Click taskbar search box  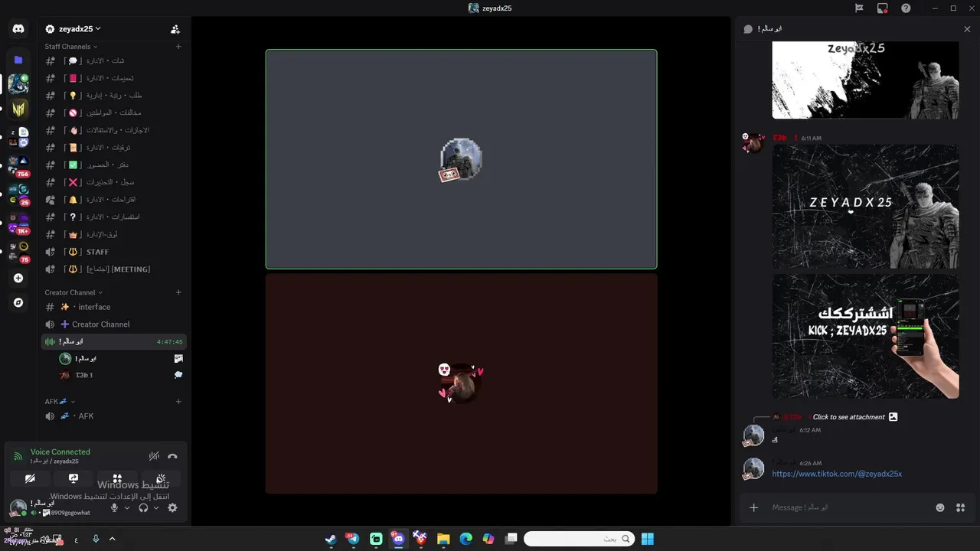pyautogui.click(x=580, y=539)
